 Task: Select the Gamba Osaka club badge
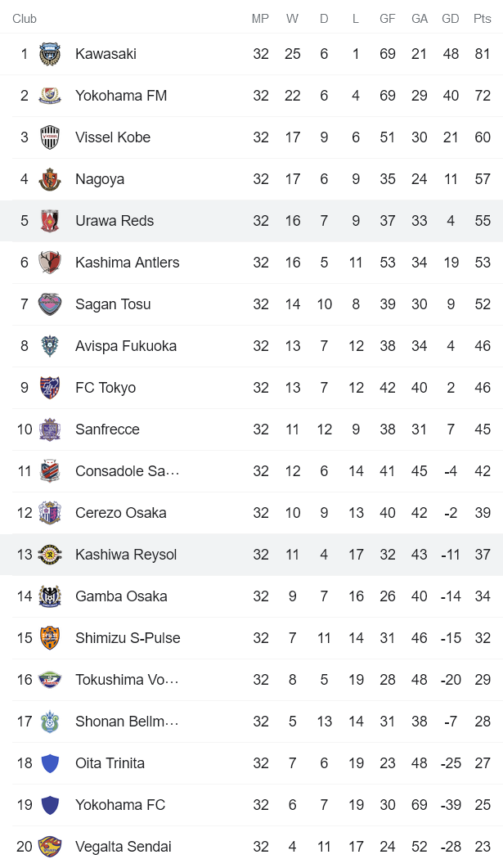[x=50, y=596]
